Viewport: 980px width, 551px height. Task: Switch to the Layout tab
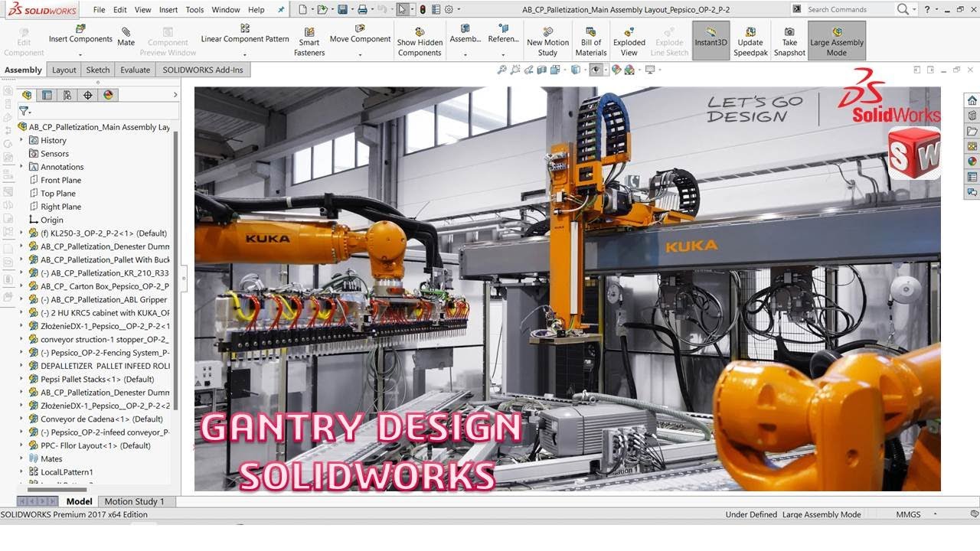point(64,70)
